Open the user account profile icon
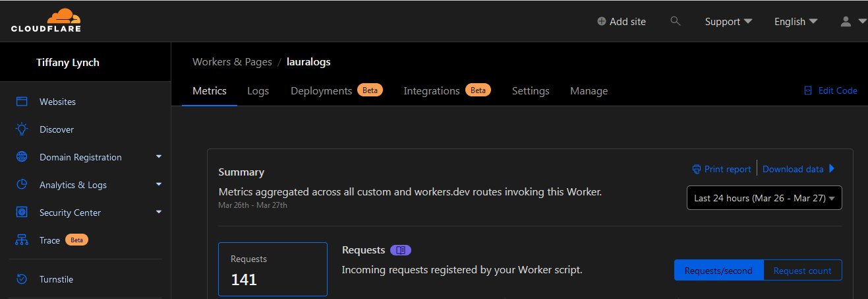Image resolution: width=868 pixels, height=299 pixels. point(846,22)
